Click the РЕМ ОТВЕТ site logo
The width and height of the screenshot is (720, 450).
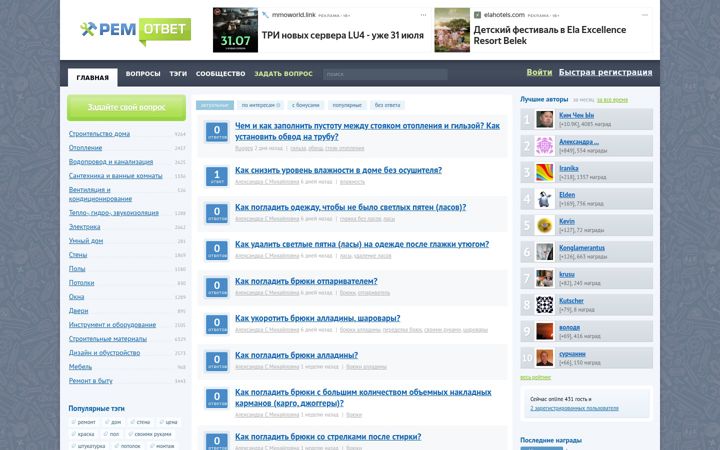click(135, 30)
